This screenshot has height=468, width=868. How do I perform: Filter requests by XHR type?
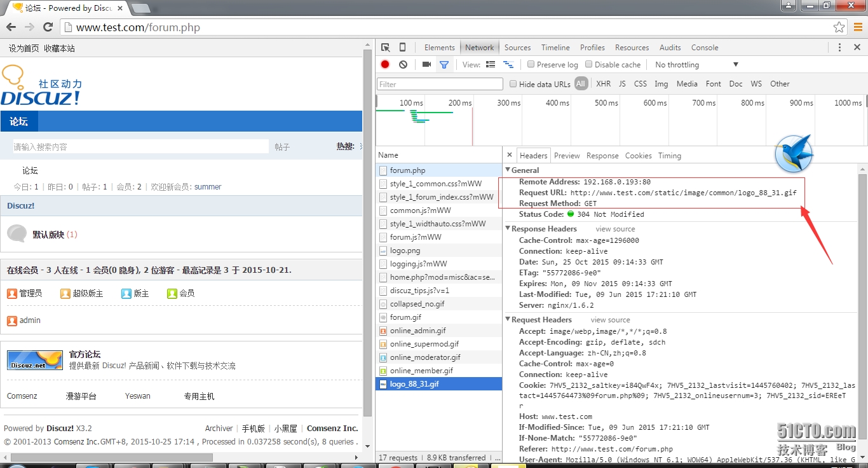tap(604, 84)
